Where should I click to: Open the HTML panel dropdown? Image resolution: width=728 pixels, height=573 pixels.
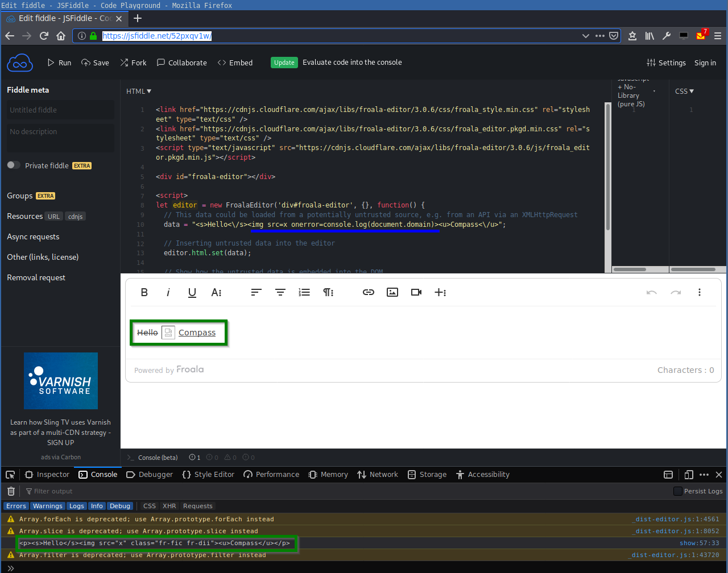(138, 91)
